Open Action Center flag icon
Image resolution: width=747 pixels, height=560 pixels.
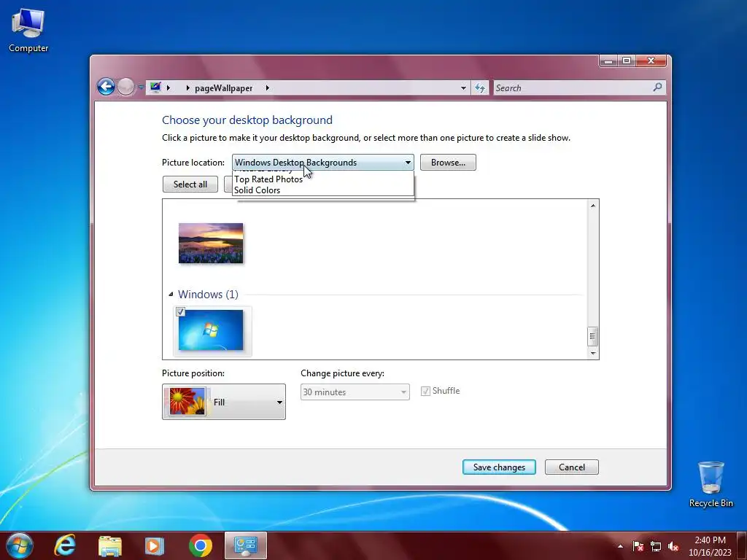pyautogui.click(x=638, y=546)
